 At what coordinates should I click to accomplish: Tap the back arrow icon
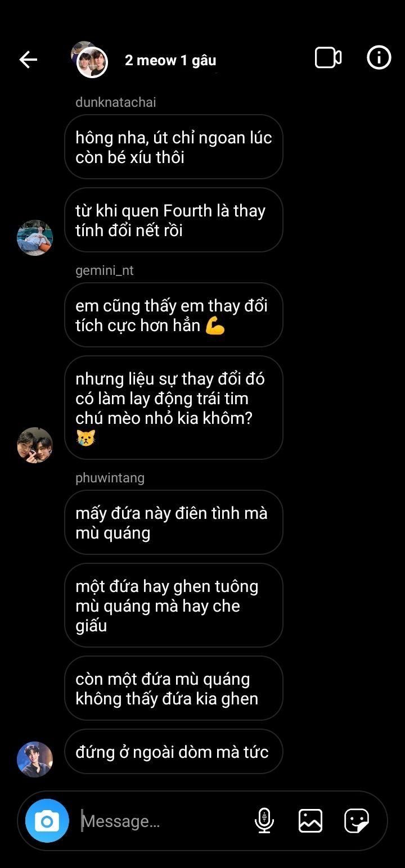tap(28, 59)
